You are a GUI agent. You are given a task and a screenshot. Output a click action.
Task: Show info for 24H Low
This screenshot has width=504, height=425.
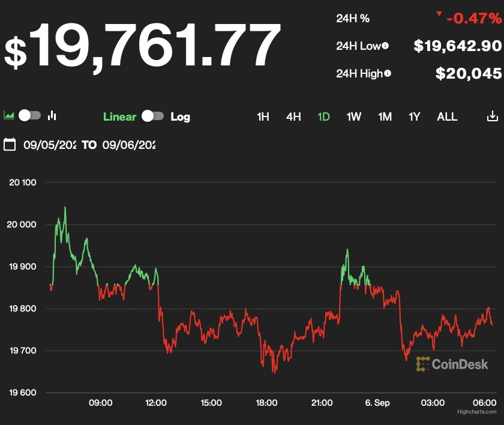tap(385, 46)
